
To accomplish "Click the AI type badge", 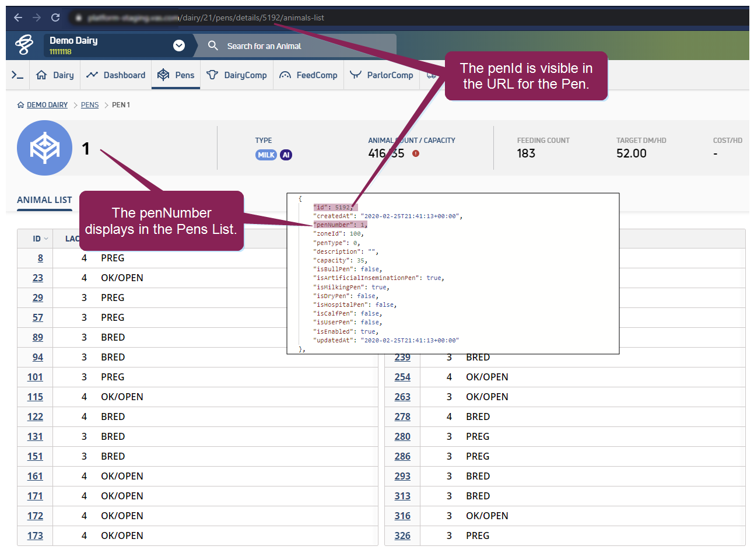I will 286,155.
